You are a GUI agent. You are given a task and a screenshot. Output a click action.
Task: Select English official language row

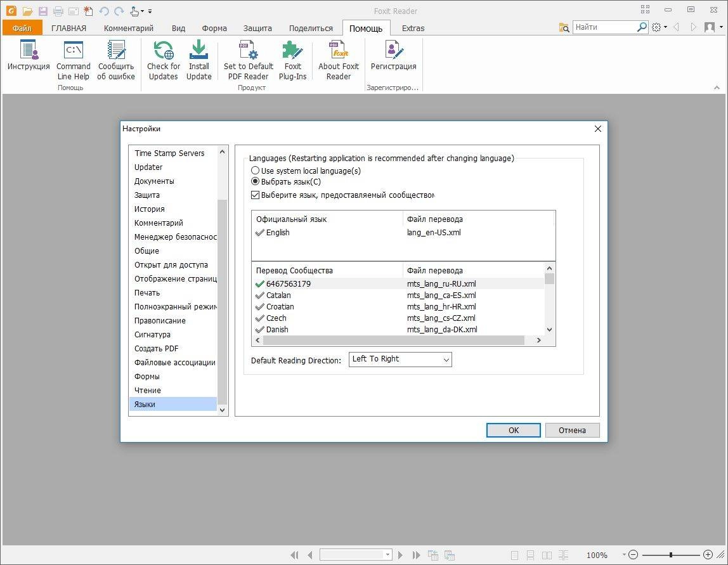coord(403,233)
